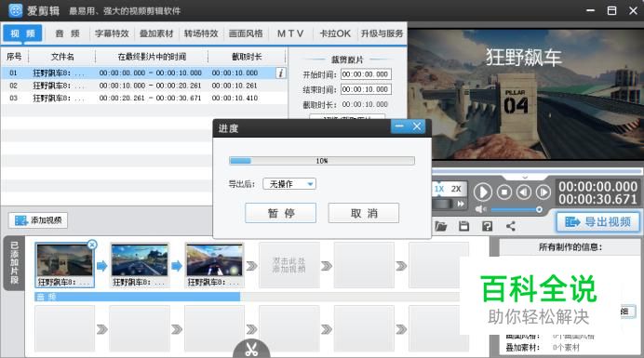Image resolution: width=644 pixels, height=358 pixels.
Task: Click the 截取时长 column header
Action: (247, 57)
